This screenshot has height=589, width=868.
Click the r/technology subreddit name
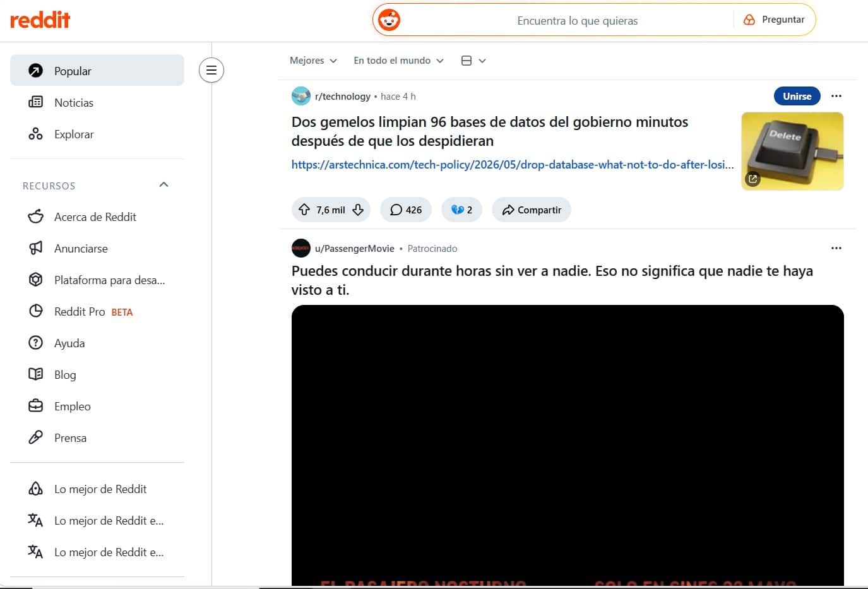(343, 97)
